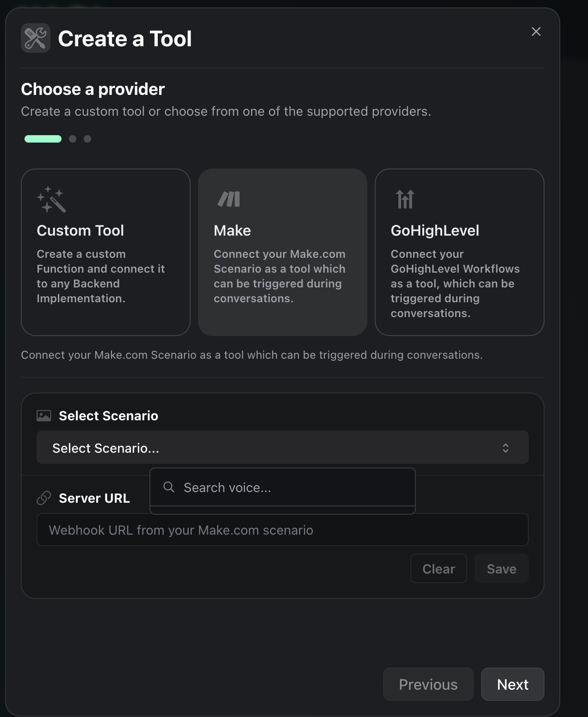Click the wrench tools icon beside Create a Tool
This screenshot has width=588, height=717.
pyautogui.click(x=35, y=38)
